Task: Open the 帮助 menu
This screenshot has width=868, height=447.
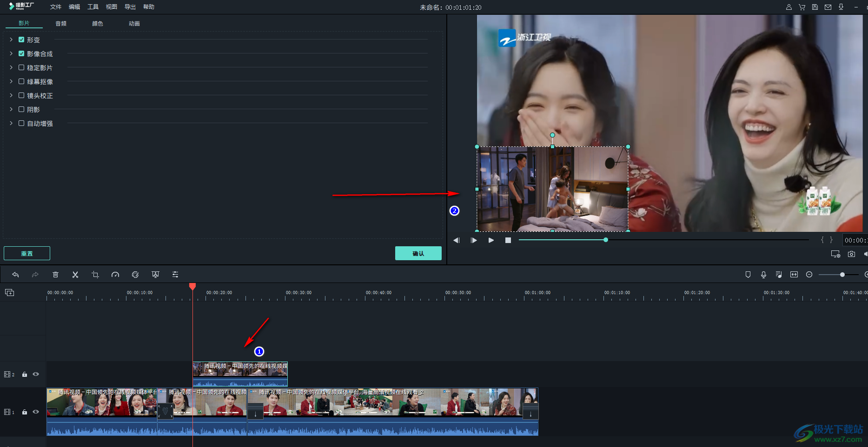Action: (149, 7)
